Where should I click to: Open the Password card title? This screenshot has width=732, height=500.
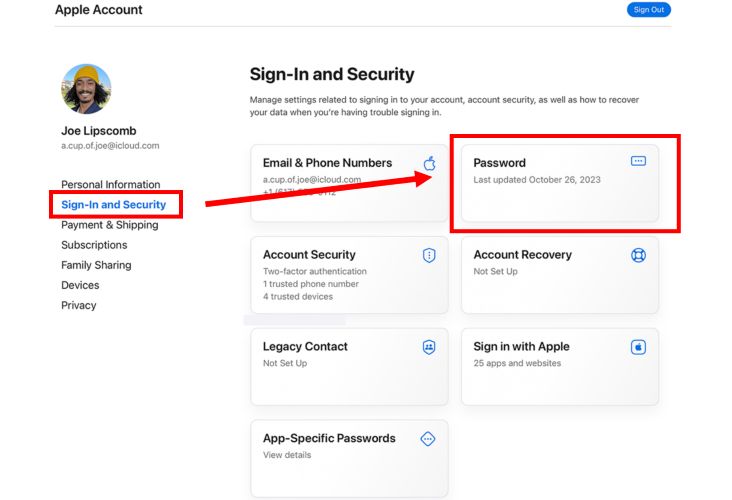(x=499, y=163)
